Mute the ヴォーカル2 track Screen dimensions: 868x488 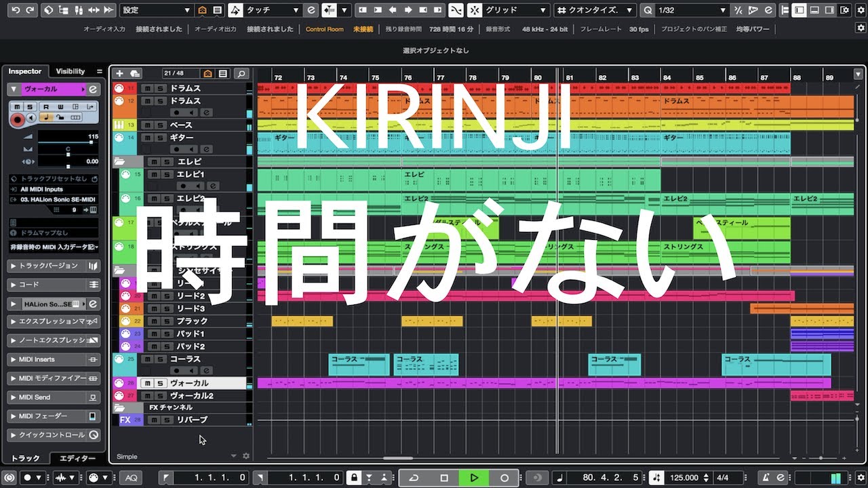[147, 395]
